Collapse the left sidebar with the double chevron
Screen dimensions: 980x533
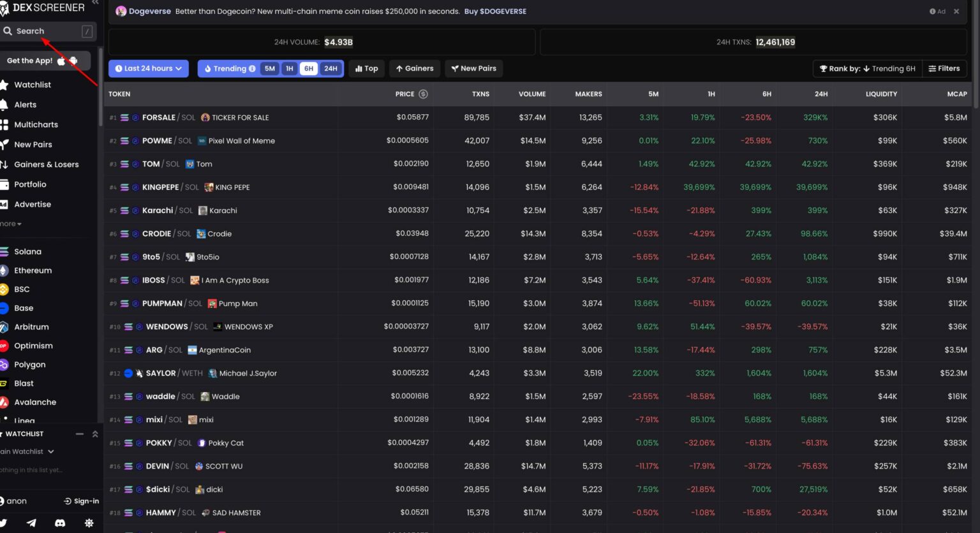[x=96, y=3]
